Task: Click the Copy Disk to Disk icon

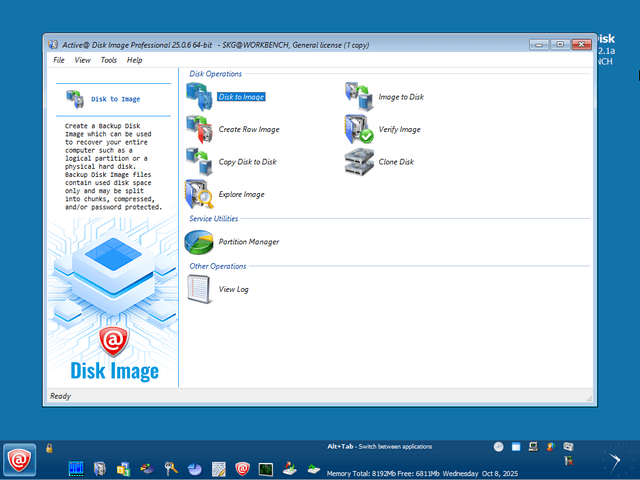Action: click(x=199, y=161)
